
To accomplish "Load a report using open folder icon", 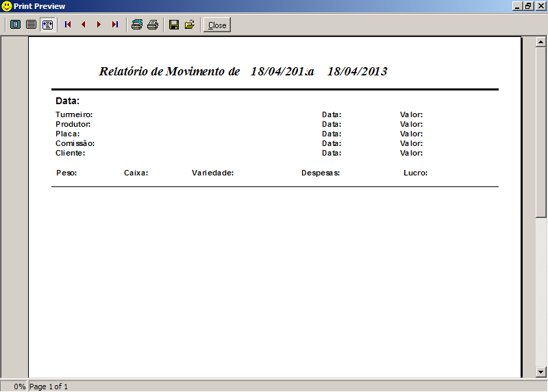I will click(190, 25).
